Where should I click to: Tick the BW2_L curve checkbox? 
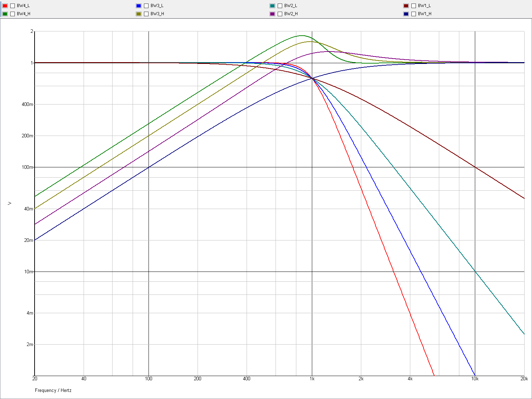[x=280, y=6]
